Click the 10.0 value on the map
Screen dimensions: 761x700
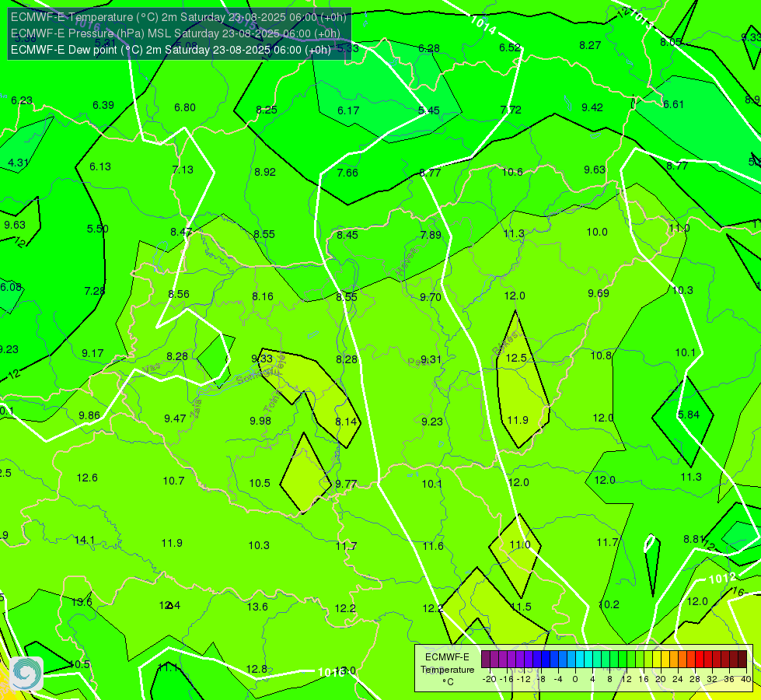(597, 233)
